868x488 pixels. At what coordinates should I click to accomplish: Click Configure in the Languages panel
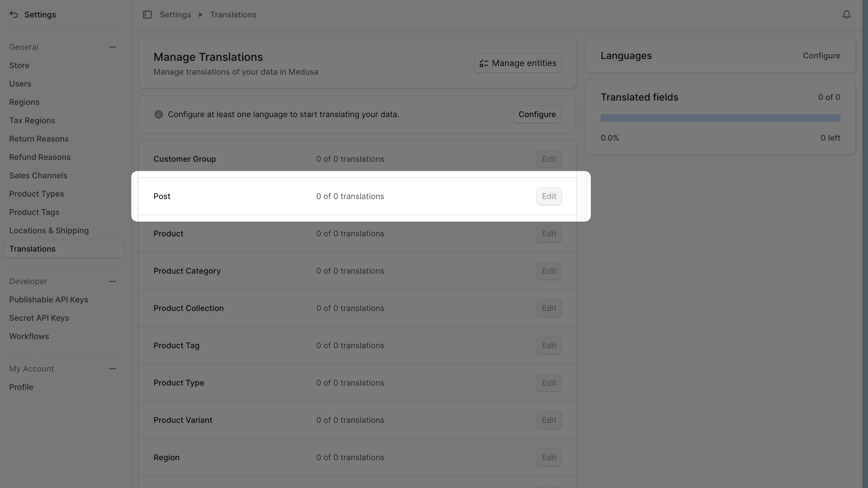pos(822,56)
